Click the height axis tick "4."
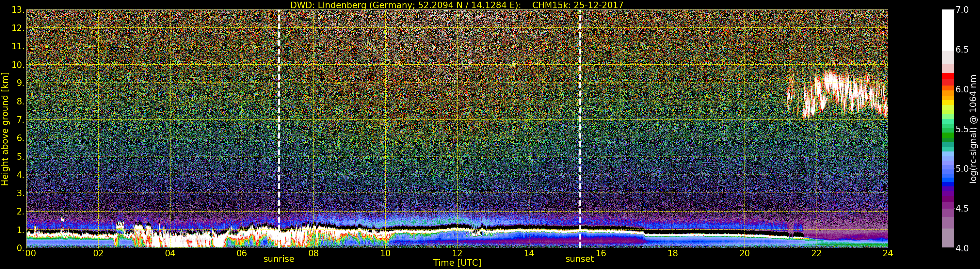Screen dimensions: 980x269 pos(21,175)
